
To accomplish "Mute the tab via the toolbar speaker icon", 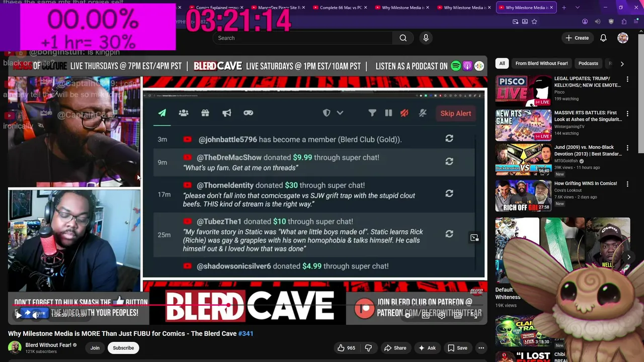I will click(598, 22).
